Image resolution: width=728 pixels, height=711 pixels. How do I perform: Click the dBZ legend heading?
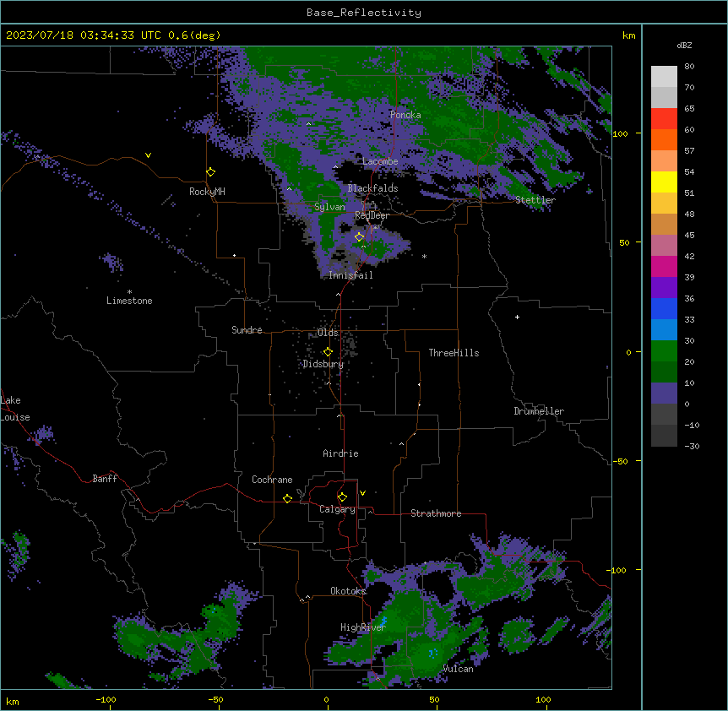684,45
